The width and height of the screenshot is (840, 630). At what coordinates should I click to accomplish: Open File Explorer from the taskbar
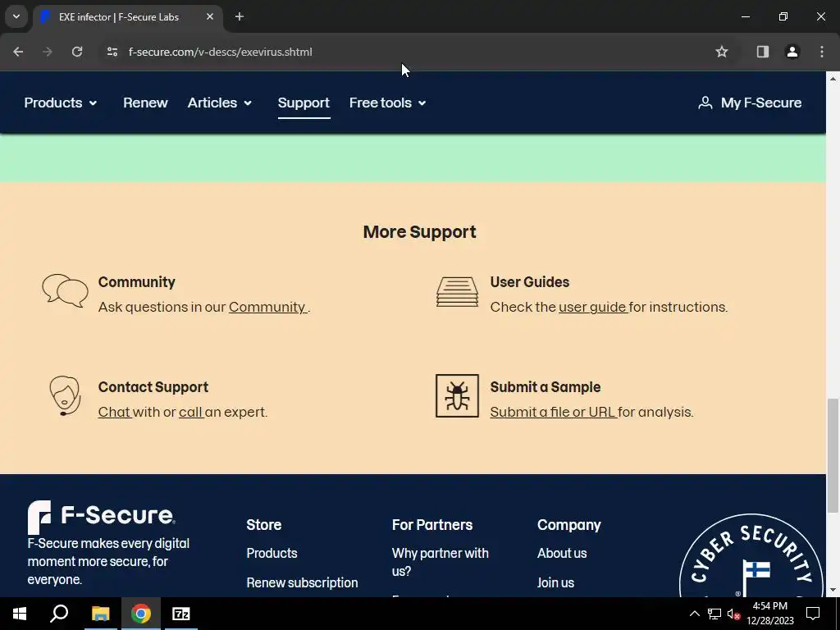point(100,614)
